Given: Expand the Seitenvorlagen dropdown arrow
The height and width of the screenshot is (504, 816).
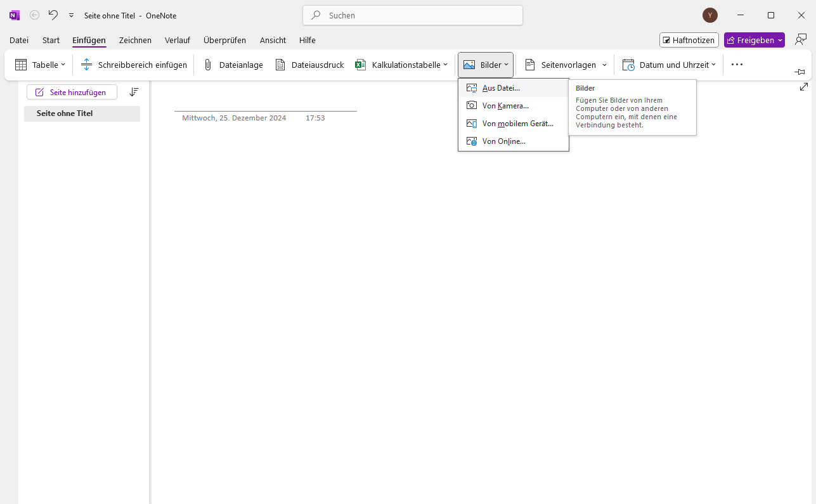Looking at the screenshot, I should click(604, 65).
